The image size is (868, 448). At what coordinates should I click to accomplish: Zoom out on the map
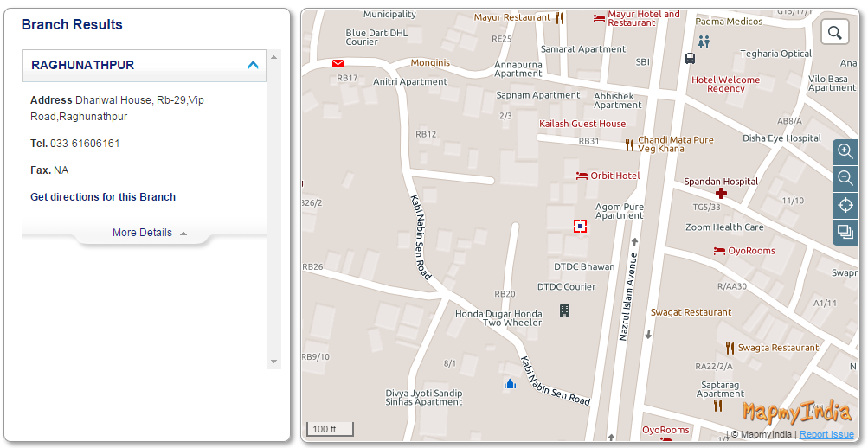click(x=845, y=179)
